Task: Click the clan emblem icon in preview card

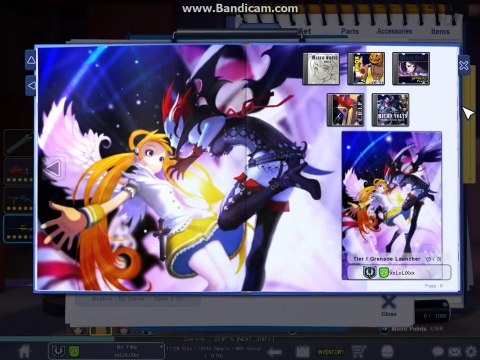Action: click(370, 272)
